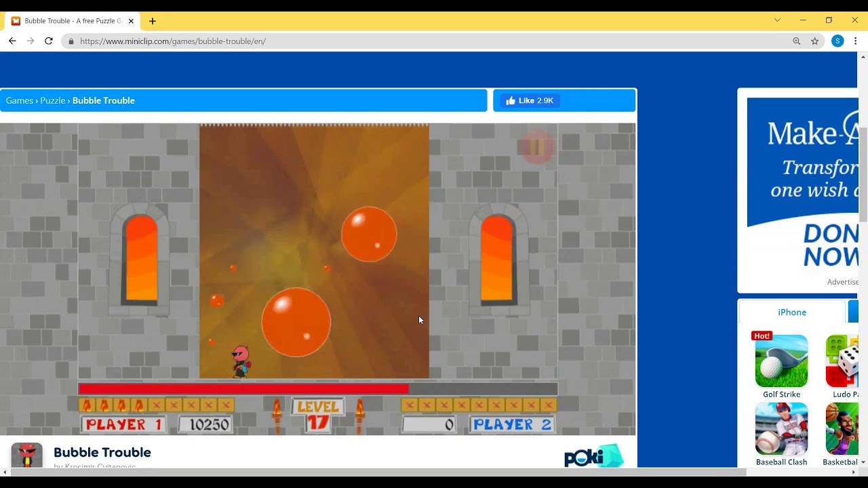Click the red time remaining bar
The height and width of the screenshot is (488, 868).
(x=243, y=388)
